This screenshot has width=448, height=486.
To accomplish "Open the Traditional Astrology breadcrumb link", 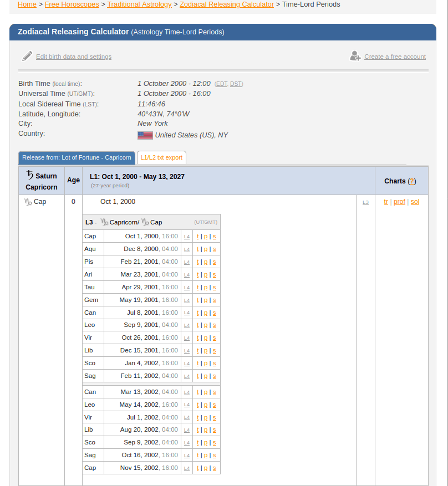I will [139, 4].
